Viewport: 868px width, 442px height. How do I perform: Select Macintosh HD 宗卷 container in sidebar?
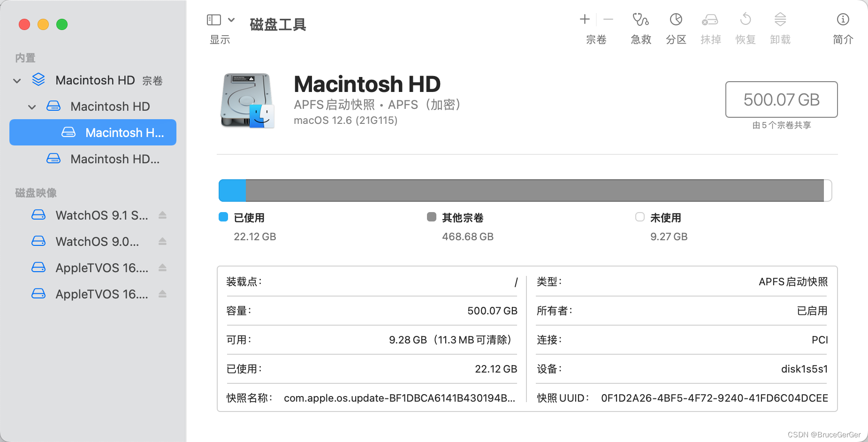pos(93,80)
